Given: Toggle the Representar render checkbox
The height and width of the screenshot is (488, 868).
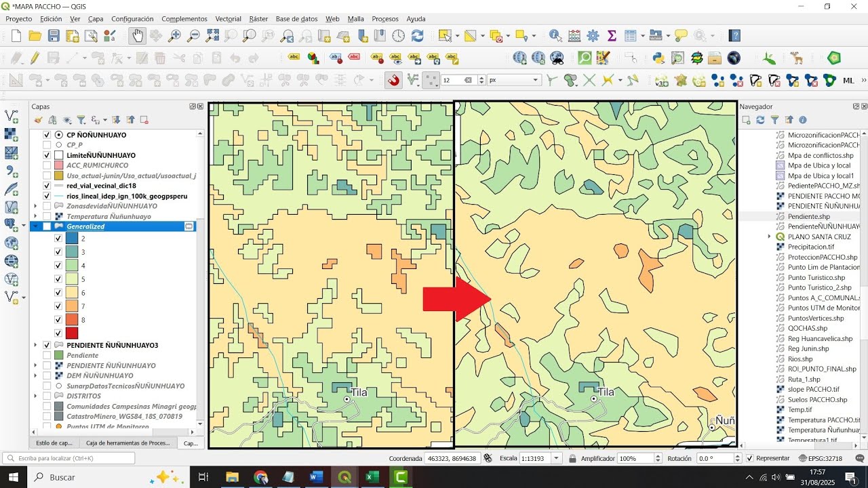Looking at the screenshot, I should tap(749, 458).
